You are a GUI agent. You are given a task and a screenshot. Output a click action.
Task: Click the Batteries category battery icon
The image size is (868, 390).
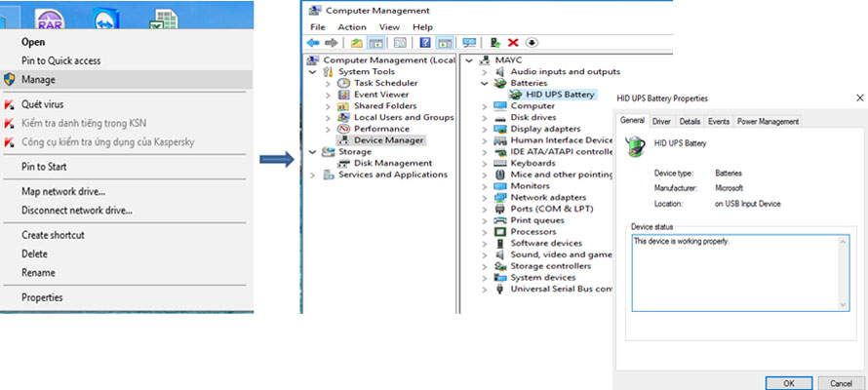[500, 83]
